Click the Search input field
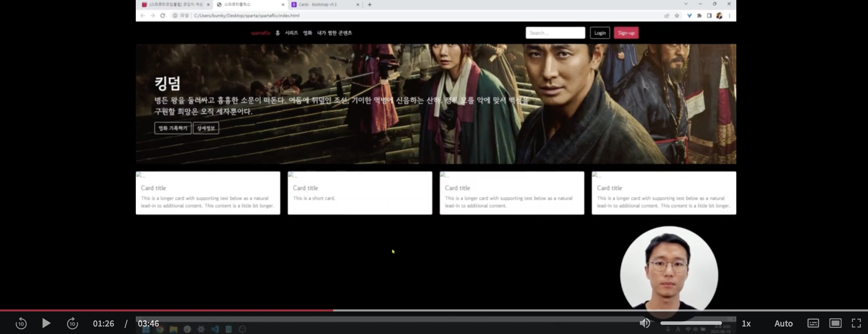868x334 pixels. 555,33
